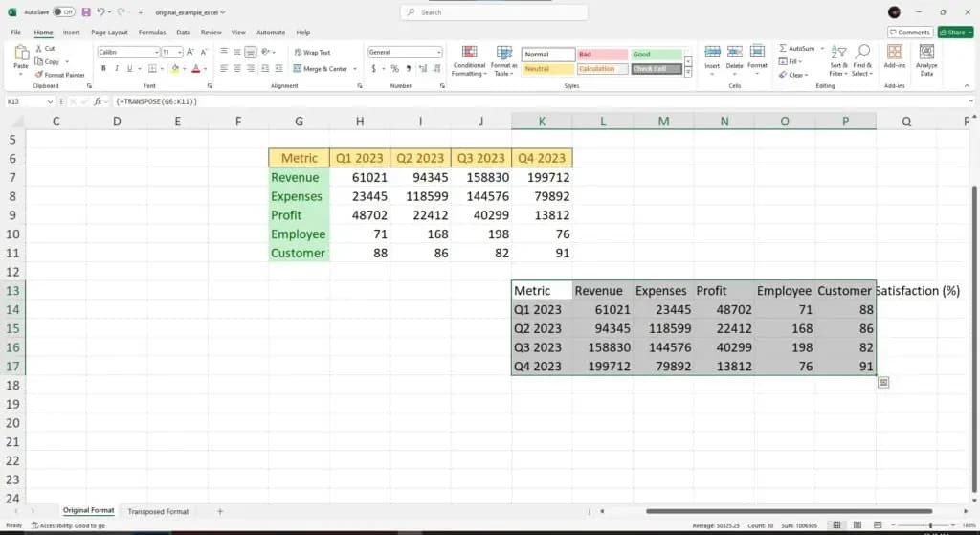Click the Undo arrow

(x=100, y=11)
